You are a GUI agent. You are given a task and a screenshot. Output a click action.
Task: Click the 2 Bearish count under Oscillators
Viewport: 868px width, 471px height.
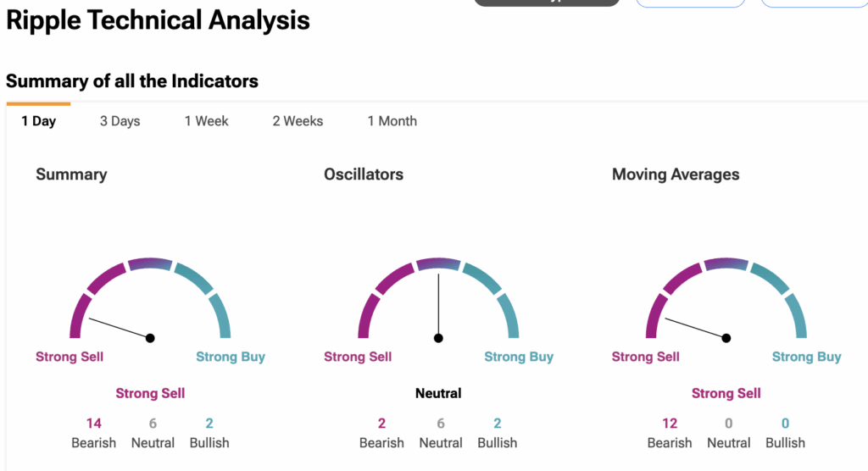pos(381,424)
